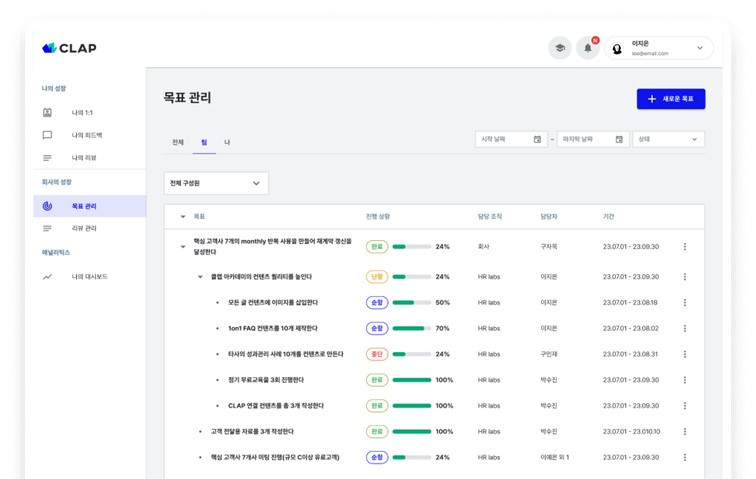Click the 이예은 외 1 owner cell
This screenshot has width=756, height=479.
pyautogui.click(x=555, y=457)
